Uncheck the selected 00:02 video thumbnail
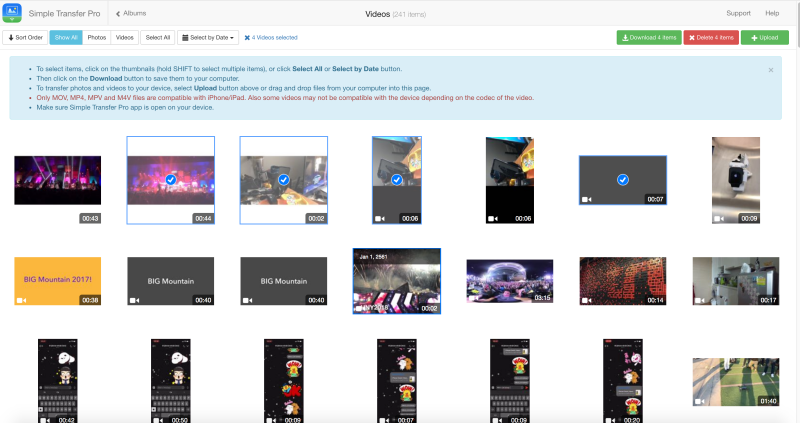Image resolution: width=800 pixels, height=423 pixels. 283,180
